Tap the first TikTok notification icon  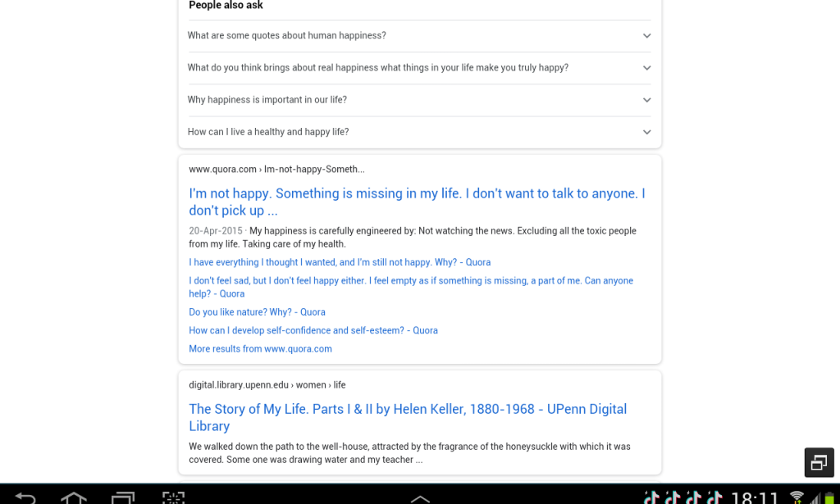(x=652, y=497)
